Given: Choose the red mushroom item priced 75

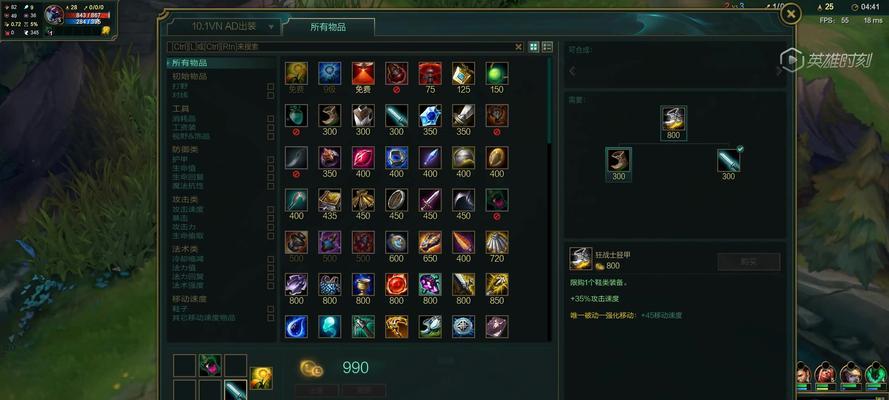Looking at the screenshot, I should click(x=430, y=74).
